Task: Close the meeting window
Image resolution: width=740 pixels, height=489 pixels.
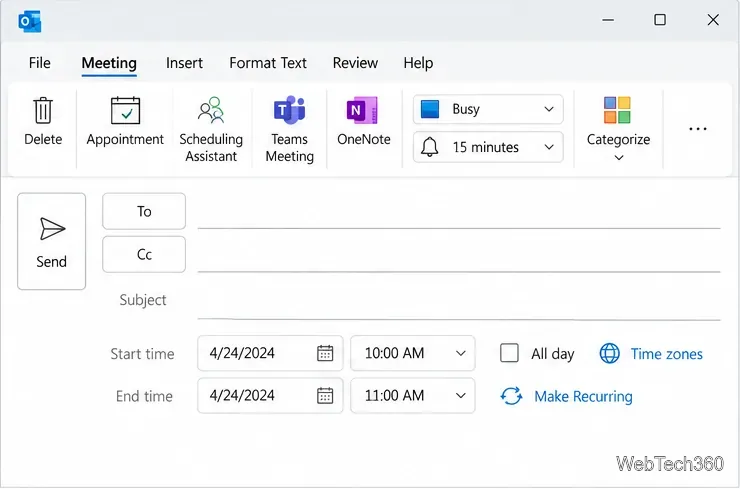Action: (x=713, y=20)
